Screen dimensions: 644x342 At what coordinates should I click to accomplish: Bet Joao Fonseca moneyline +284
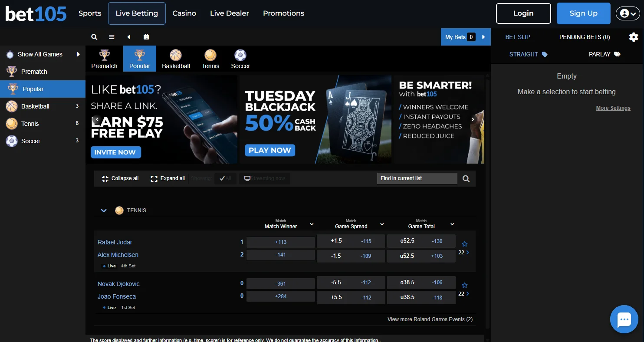click(281, 296)
